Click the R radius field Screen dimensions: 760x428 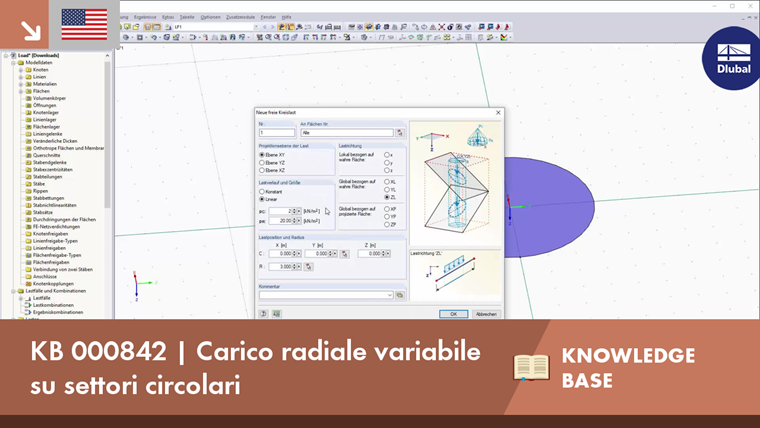(281, 267)
